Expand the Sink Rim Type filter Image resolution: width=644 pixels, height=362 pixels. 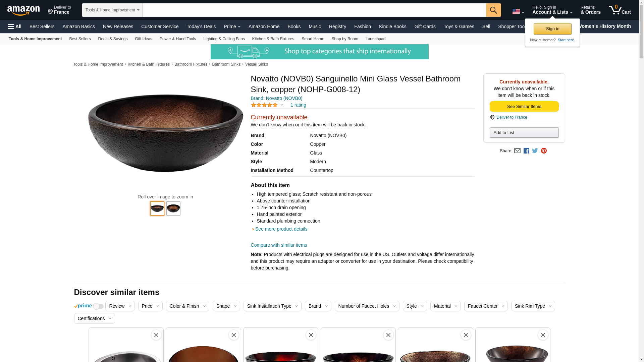tap(533, 306)
